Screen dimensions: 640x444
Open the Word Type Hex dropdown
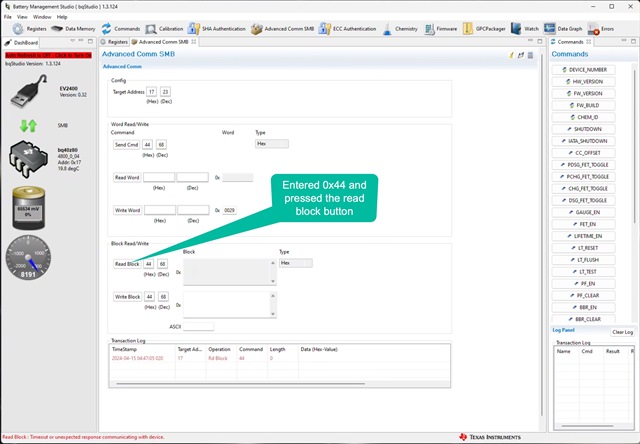pyautogui.click(x=271, y=144)
